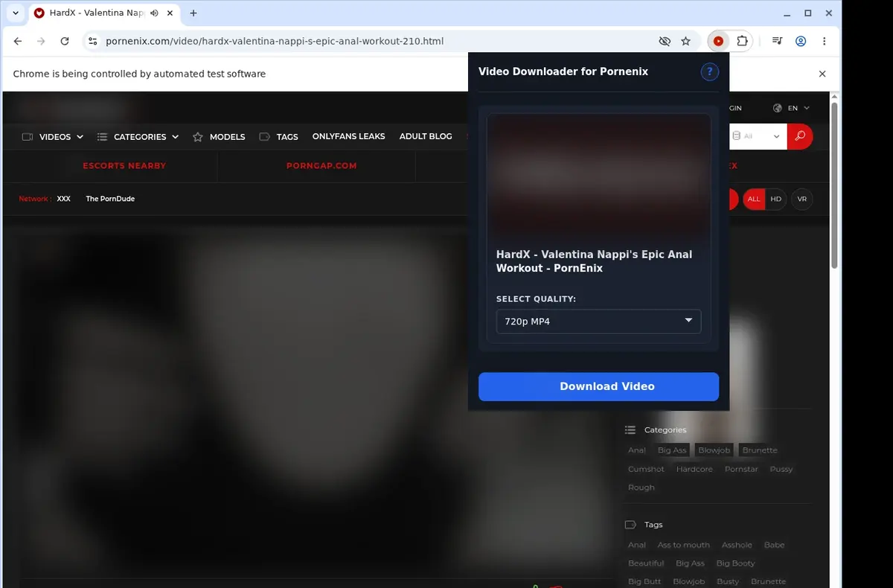Viewport: 893px width, 588px height.
Task: Open the Chrome profile avatar icon
Action: coord(801,42)
